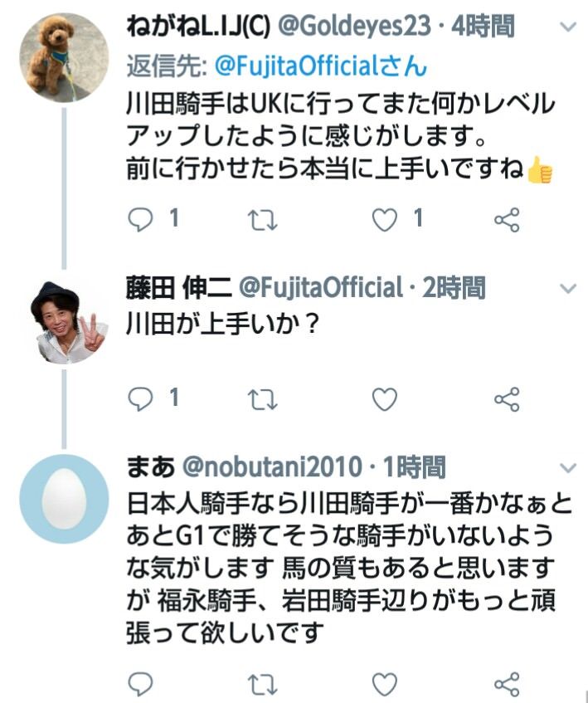Open options chevron on ねがねL.IJ(C)'s tweet

tap(568, 27)
